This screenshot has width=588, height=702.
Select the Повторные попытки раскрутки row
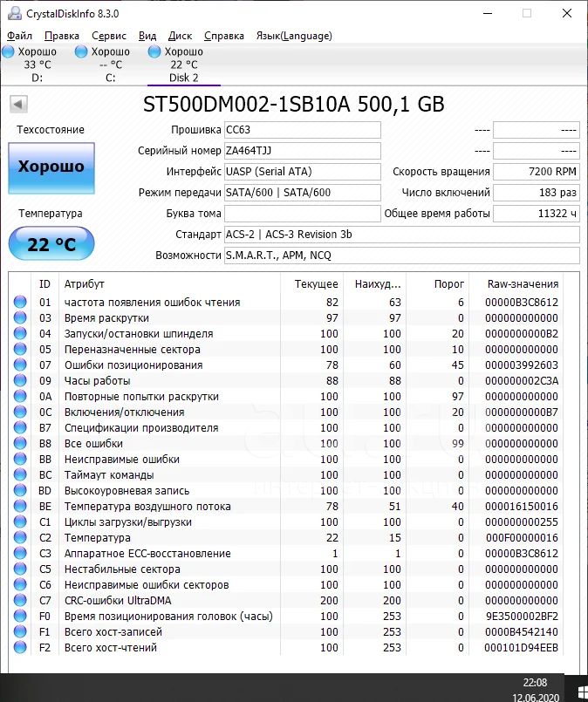(x=286, y=396)
